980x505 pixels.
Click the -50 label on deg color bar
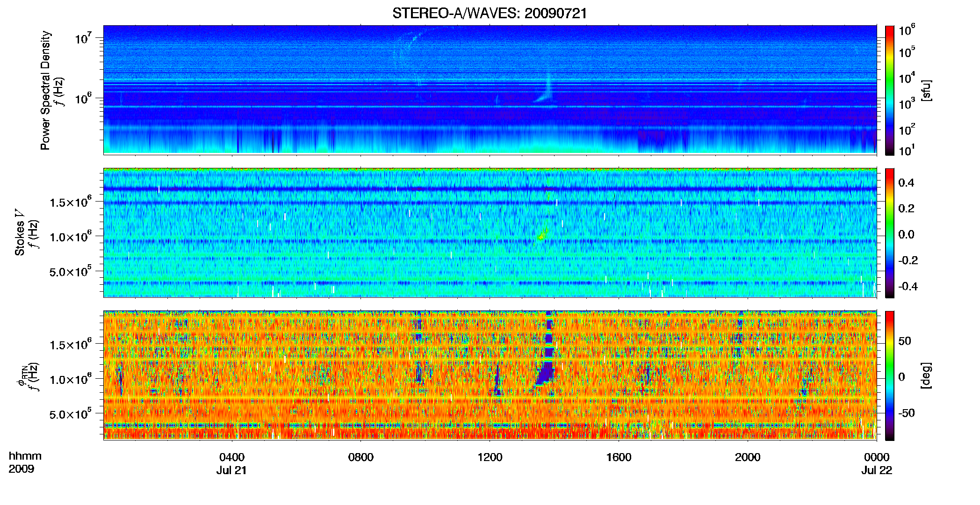907,413
